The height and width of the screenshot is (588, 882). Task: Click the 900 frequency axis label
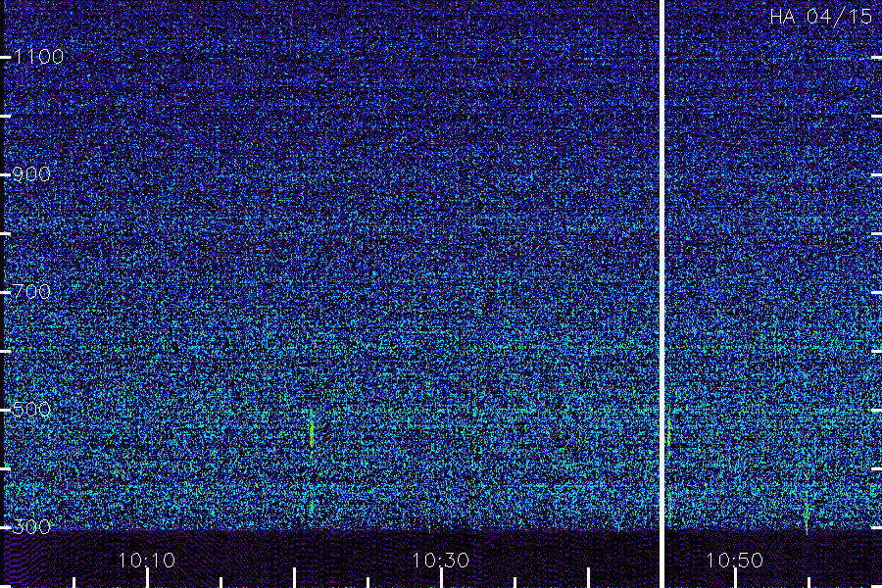point(31,174)
